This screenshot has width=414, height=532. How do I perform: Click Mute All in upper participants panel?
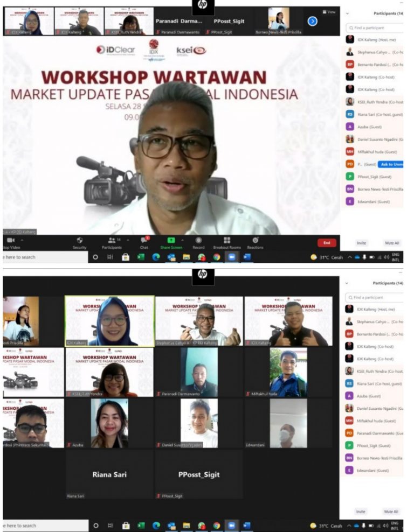391,243
